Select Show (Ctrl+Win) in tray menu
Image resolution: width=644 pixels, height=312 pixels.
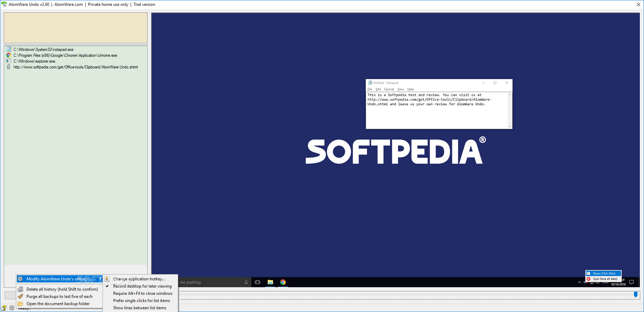click(x=603, y=273)
